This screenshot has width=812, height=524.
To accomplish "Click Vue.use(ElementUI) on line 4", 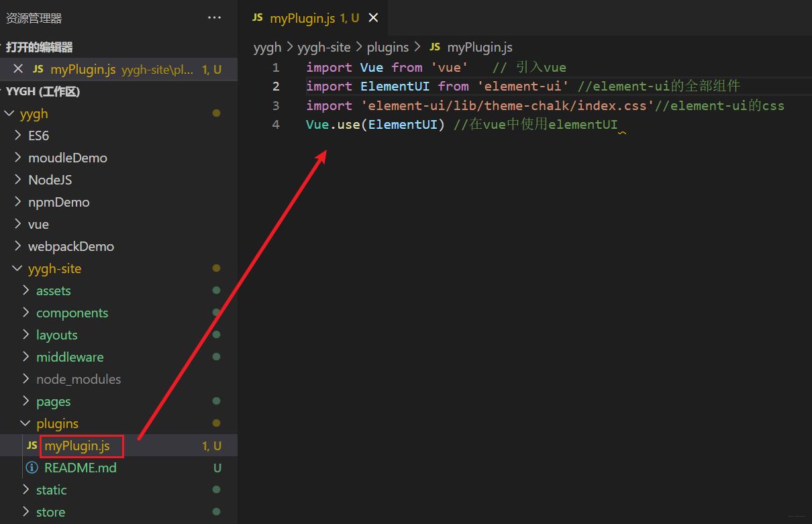I will tap(376, 124).
